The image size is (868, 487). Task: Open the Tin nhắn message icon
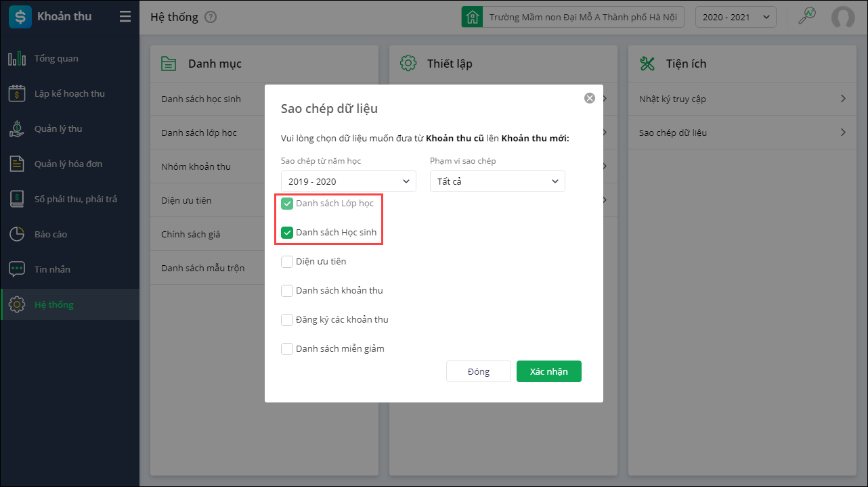click(x=17, y=270)
